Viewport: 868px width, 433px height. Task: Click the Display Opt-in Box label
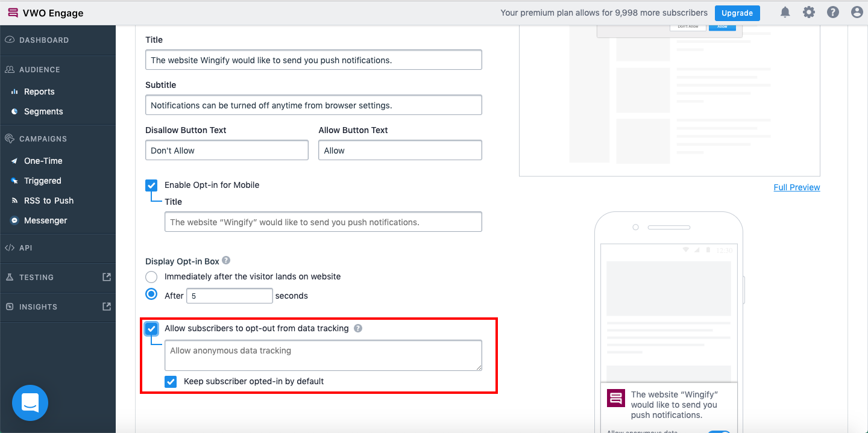(182, 261)
